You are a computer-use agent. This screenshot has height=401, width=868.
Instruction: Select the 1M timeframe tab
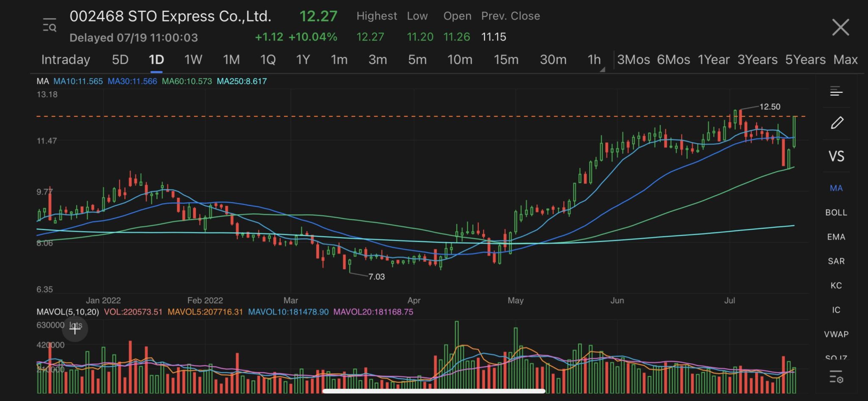point(231,60)
